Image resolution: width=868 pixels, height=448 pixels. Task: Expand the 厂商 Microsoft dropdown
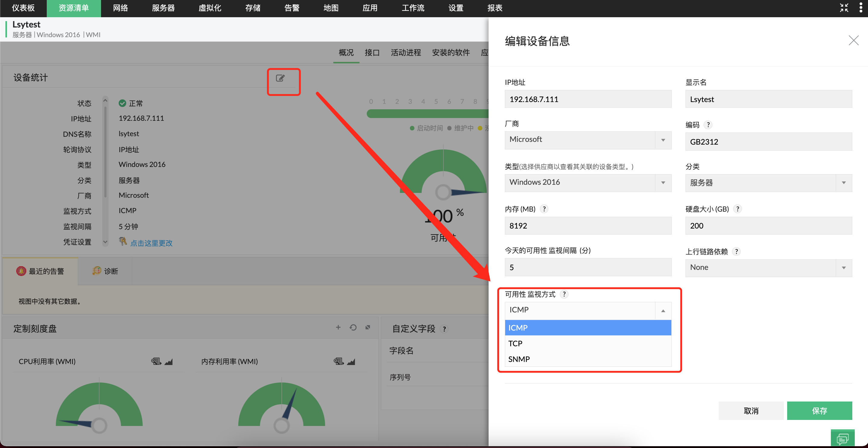663,140
